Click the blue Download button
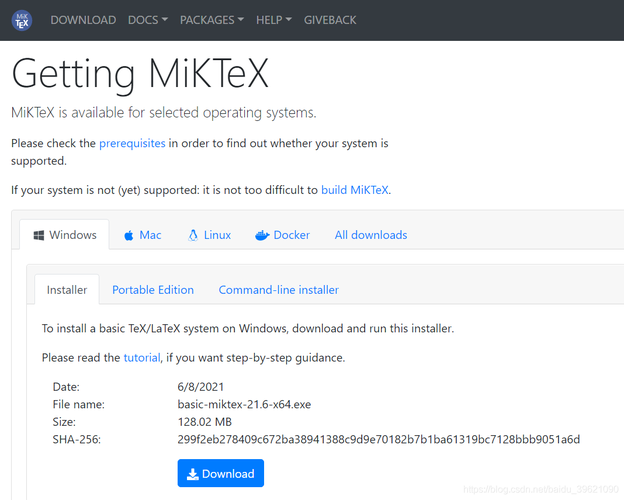The image size is (624, 500). pyautogui.click(x=220, y=473)
